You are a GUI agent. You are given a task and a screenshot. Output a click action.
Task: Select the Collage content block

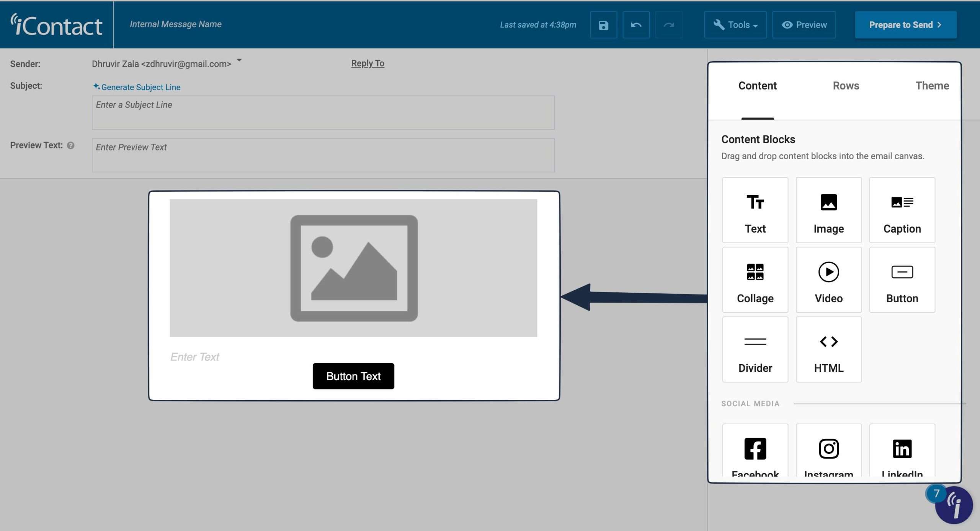[x=755, y=279]
